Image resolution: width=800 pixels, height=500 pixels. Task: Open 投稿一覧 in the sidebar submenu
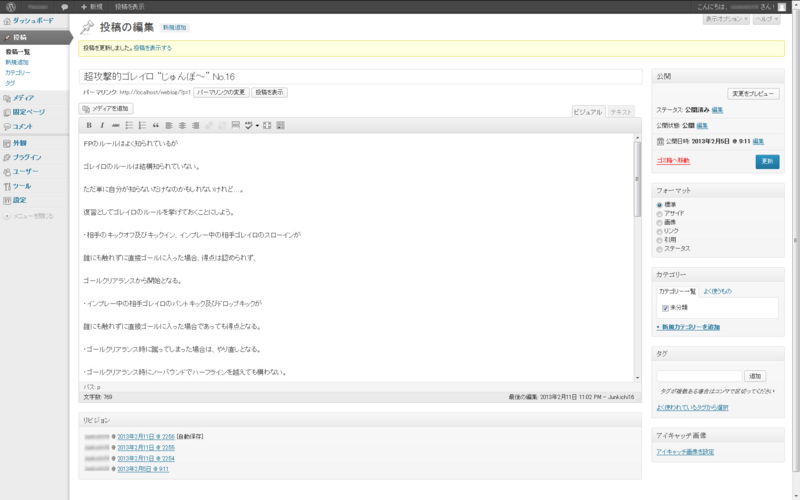click(18, 52)
